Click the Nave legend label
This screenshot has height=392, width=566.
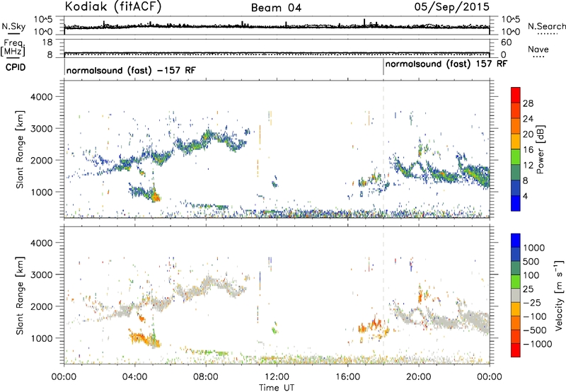pyautogui.click(x=538, y=50)
